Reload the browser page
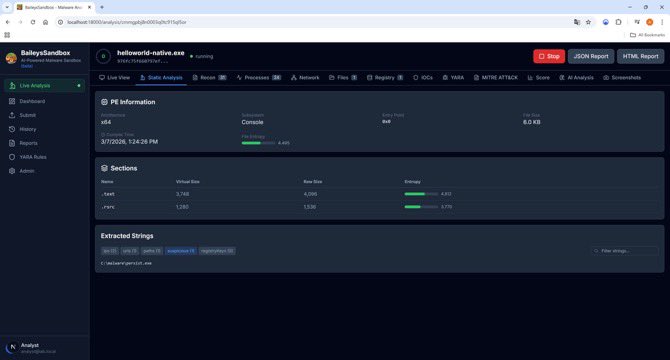The image size is (670, 360). (x=33, y=22)
